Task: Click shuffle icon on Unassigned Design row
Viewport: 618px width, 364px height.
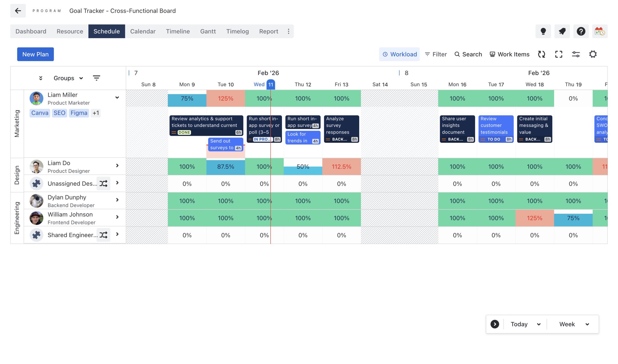Action: 103,184
